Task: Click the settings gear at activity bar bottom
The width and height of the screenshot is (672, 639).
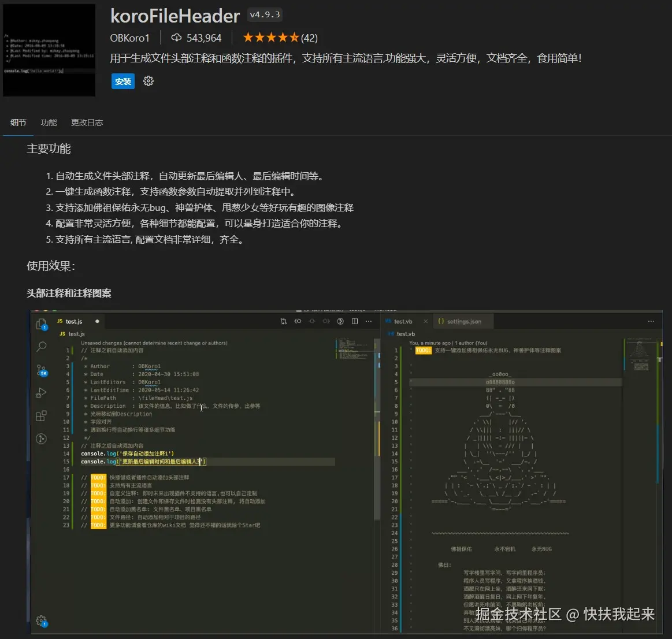Action: tap(42, 621)
